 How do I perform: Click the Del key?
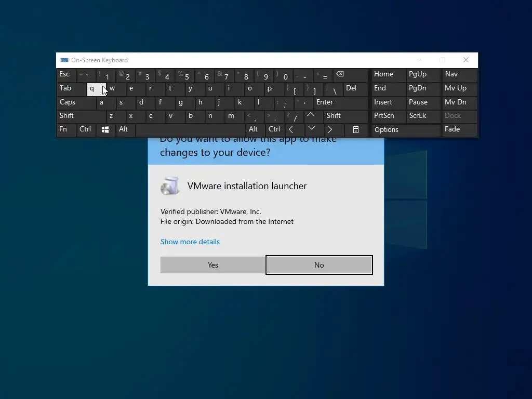[355, 89]
